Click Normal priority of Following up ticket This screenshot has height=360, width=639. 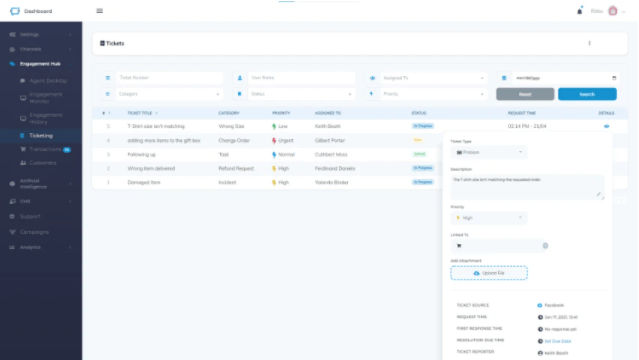pyautogui.click(x=283, y=155)
